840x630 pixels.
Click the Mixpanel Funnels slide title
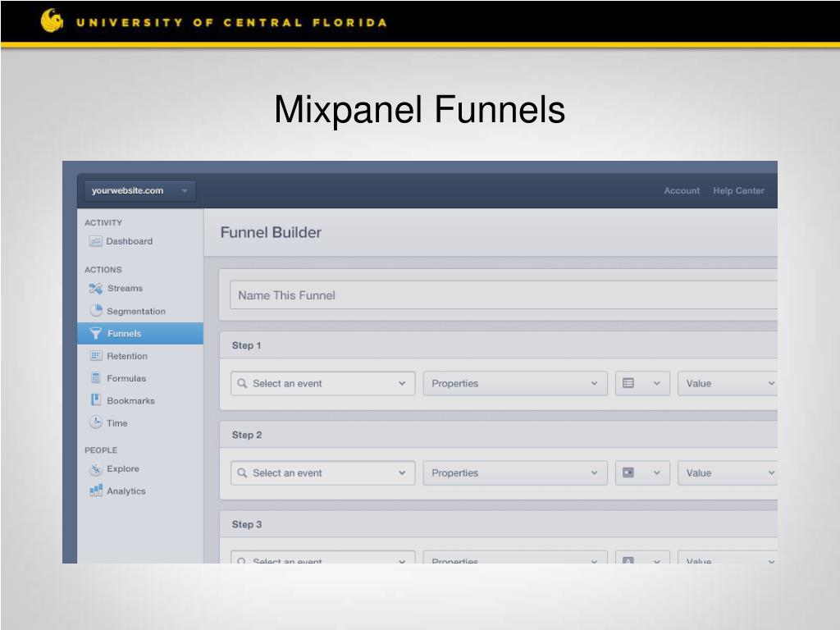point(419,110)
